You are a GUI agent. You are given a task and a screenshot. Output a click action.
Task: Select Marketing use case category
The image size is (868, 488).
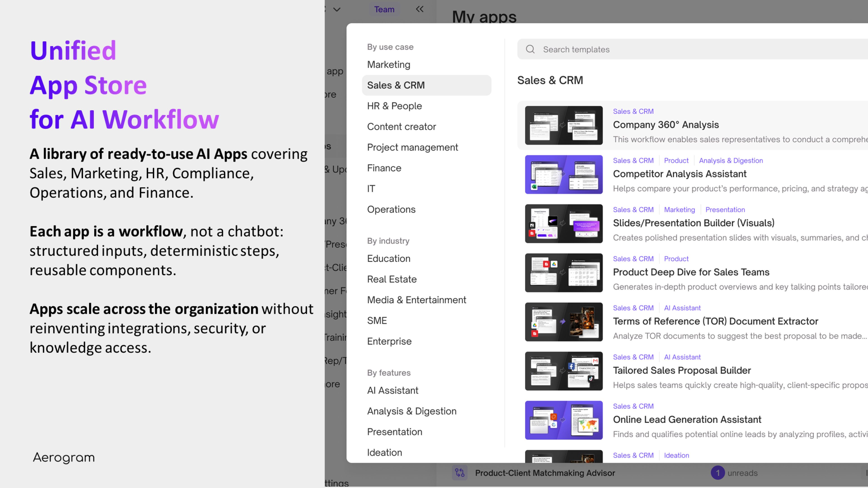[x=389, y=65]
